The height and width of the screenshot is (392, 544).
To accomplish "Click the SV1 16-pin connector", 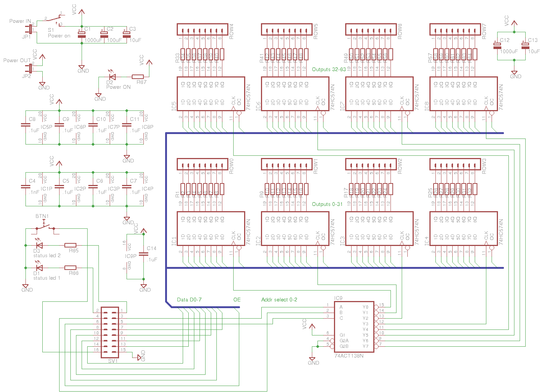I will pyautogui.click(x=110, y=332).
